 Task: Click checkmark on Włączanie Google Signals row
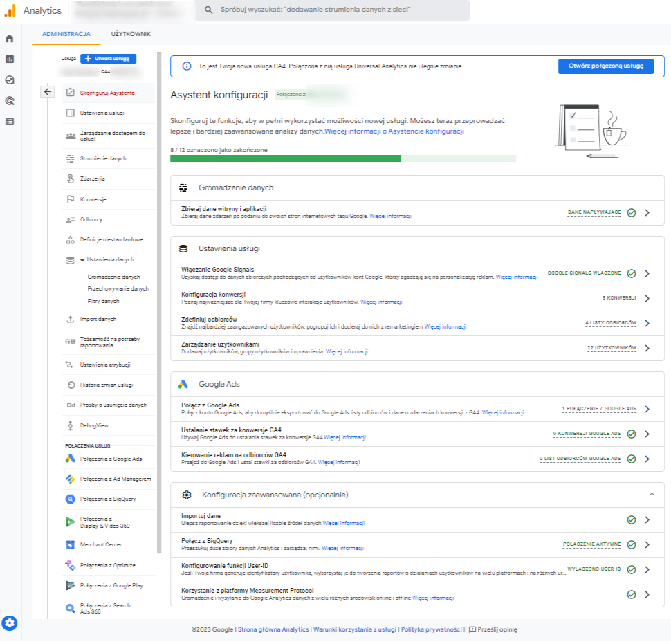pos(631,273)
